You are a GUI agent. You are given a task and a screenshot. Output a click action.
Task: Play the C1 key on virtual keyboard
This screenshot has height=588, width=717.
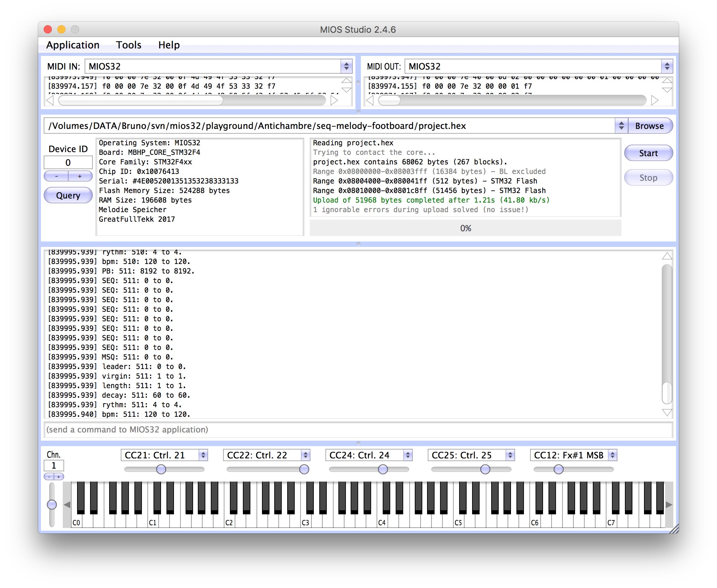[153, 522]
